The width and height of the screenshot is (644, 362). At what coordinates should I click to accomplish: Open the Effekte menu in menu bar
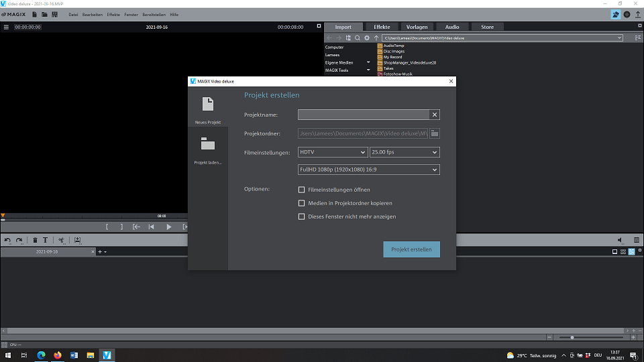(x=113, y=15)
